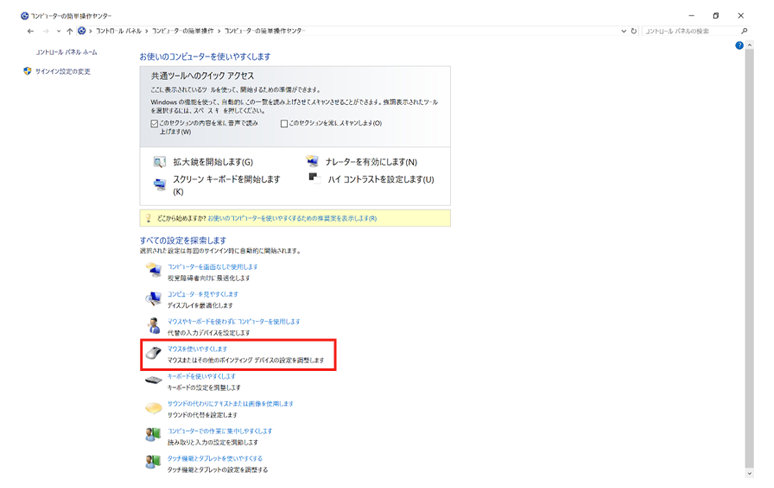Open マウスやキーボードを使わずにコンピューターを使用します link
The height and width of the screenshot is (488, 774).
(234, 322)
